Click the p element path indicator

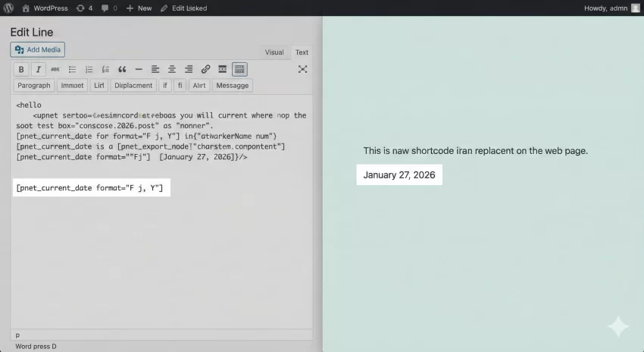[17, 335]
